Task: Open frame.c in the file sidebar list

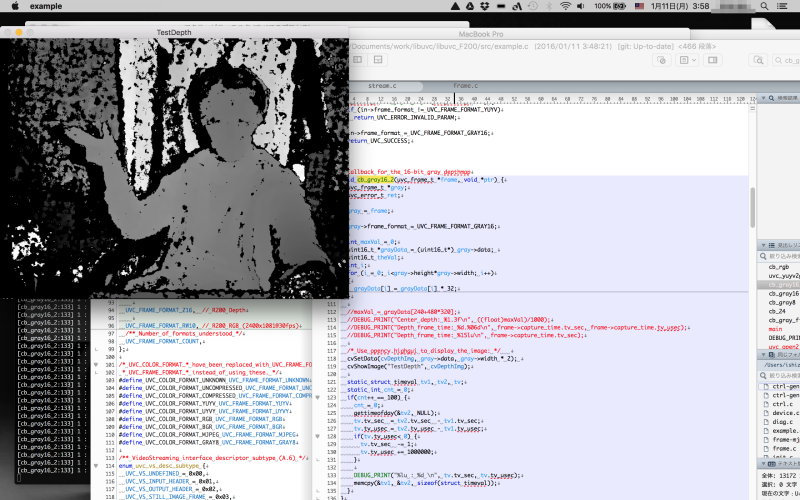Action: coord(786,448)
